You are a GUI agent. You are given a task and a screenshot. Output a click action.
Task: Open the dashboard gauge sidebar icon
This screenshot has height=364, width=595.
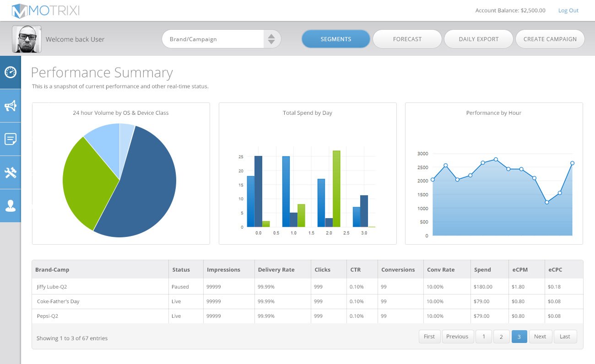11,72
